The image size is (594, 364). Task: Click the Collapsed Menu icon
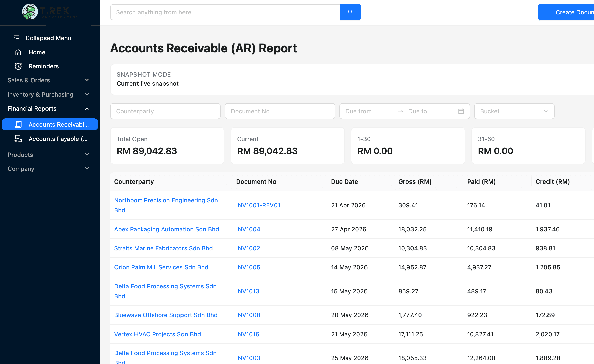16,38
